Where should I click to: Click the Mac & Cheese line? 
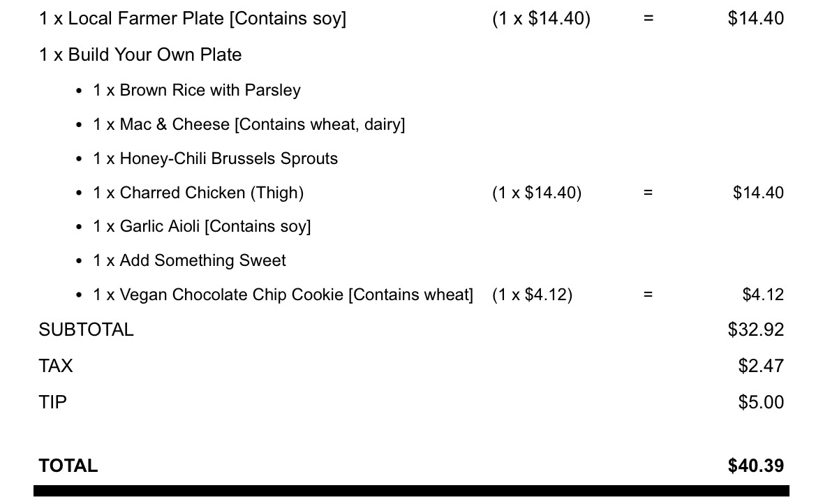coord(249,125)
